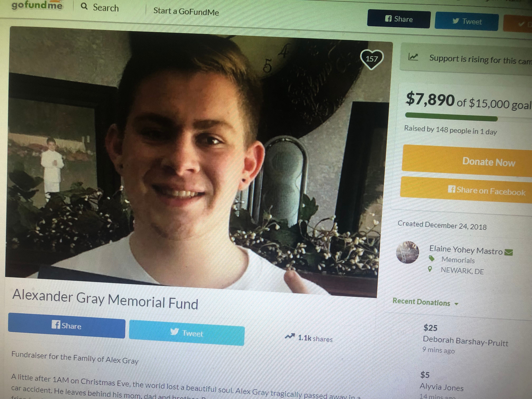Like the campaign with the heart icon

[x=372, y=59]
